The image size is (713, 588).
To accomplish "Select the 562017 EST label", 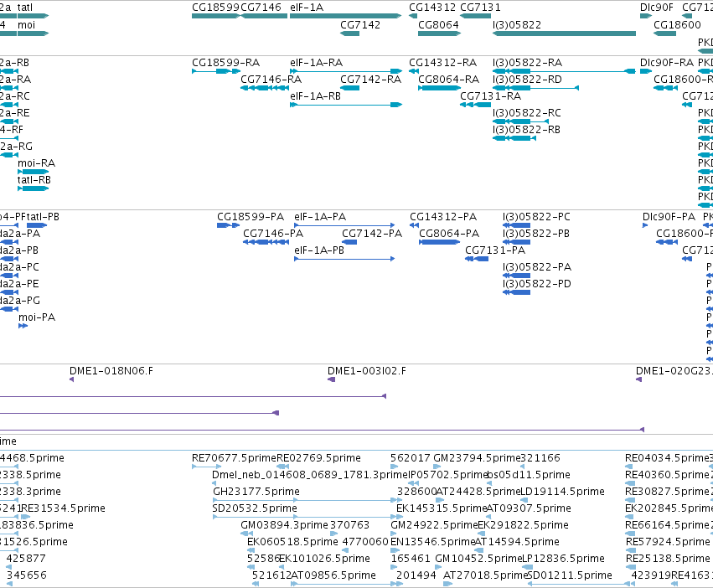I will [x=411, y=458].
